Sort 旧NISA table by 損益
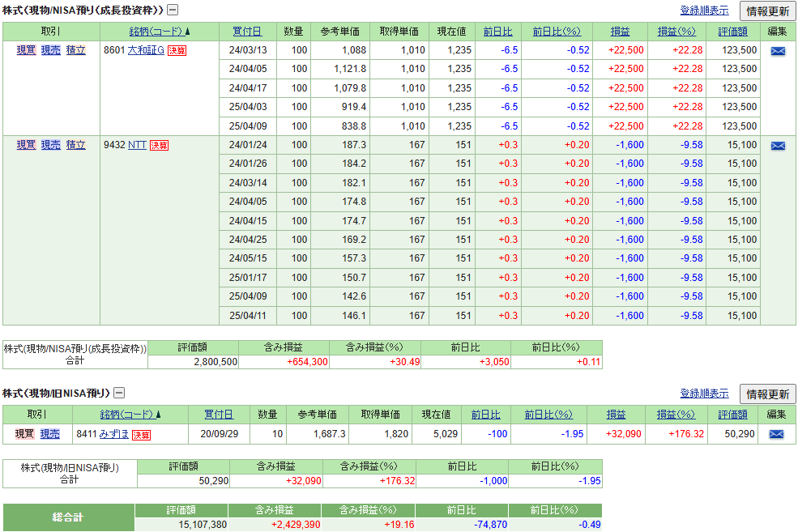The width and height of the screenshot is (798, 532). click(x=616, y=415)
